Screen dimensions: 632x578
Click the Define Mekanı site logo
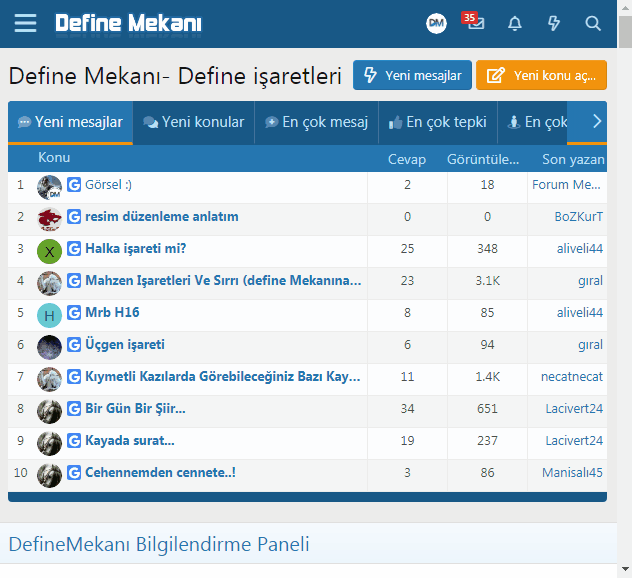(x=128, y=23)
